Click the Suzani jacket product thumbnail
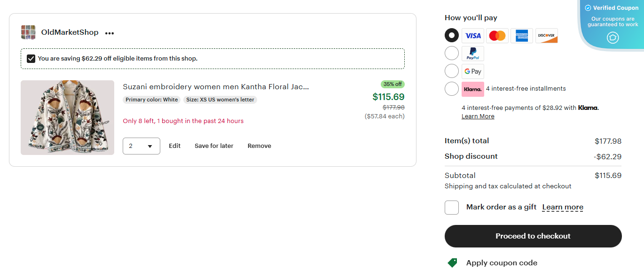This screenshot has width=644, height=278. (x=67, y=117)
